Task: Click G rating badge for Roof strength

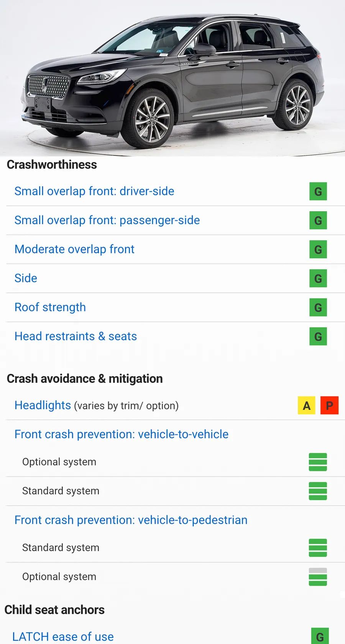Action: point(318,308)
